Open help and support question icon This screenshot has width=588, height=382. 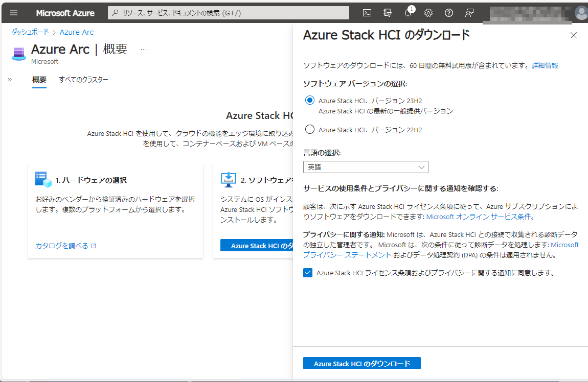[x=449, y=13]
